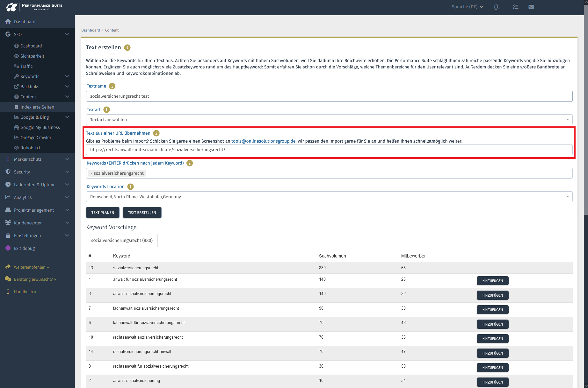588x388 pixels.
Task: Click the info icon next to Textart
Action: (x=107, y=110)
